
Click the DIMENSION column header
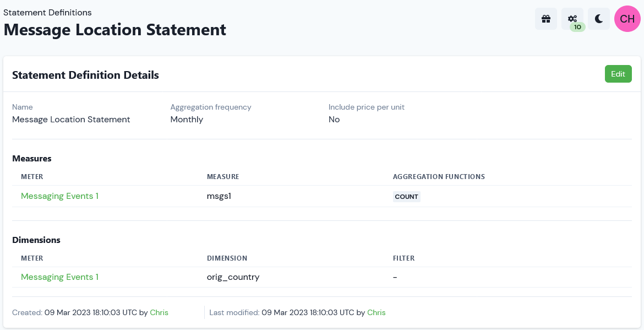coord(227,258)
